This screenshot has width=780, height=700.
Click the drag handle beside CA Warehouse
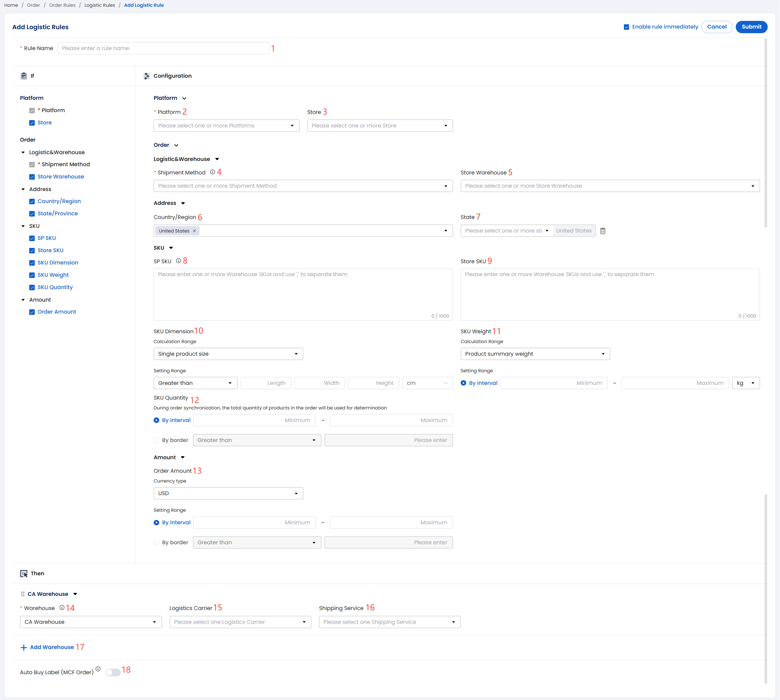(x=23, y=594)
